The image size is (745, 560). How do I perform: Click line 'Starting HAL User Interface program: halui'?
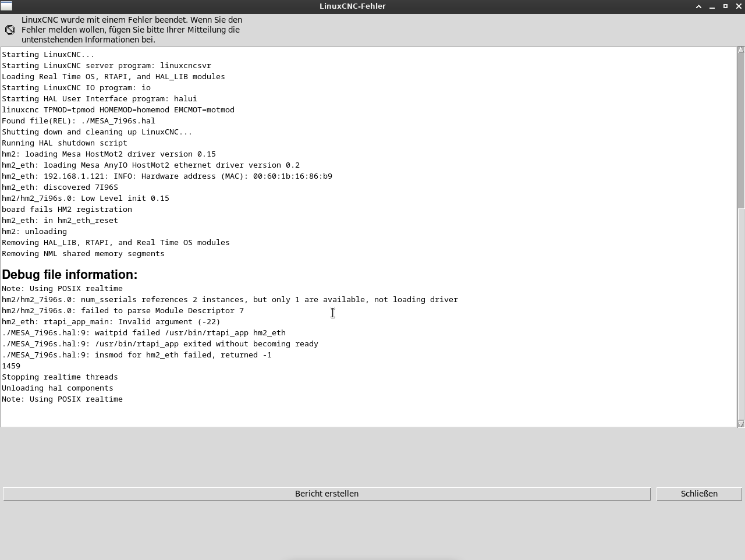100,98
